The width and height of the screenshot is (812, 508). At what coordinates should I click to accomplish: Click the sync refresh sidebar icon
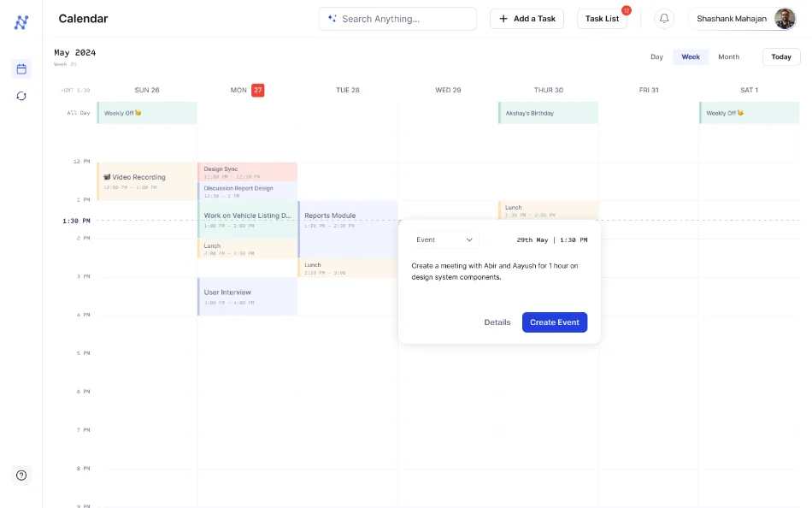click(x=21, y=96)
